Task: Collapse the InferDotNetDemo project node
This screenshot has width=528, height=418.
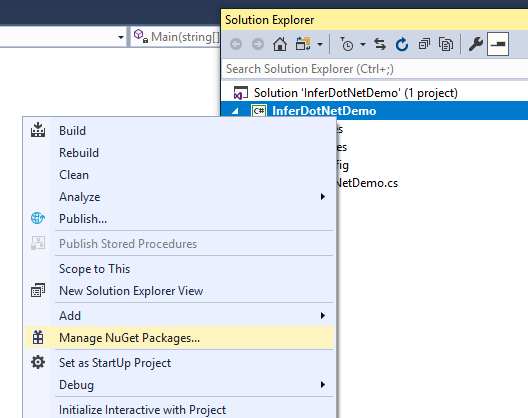Action: pos(235,111)
